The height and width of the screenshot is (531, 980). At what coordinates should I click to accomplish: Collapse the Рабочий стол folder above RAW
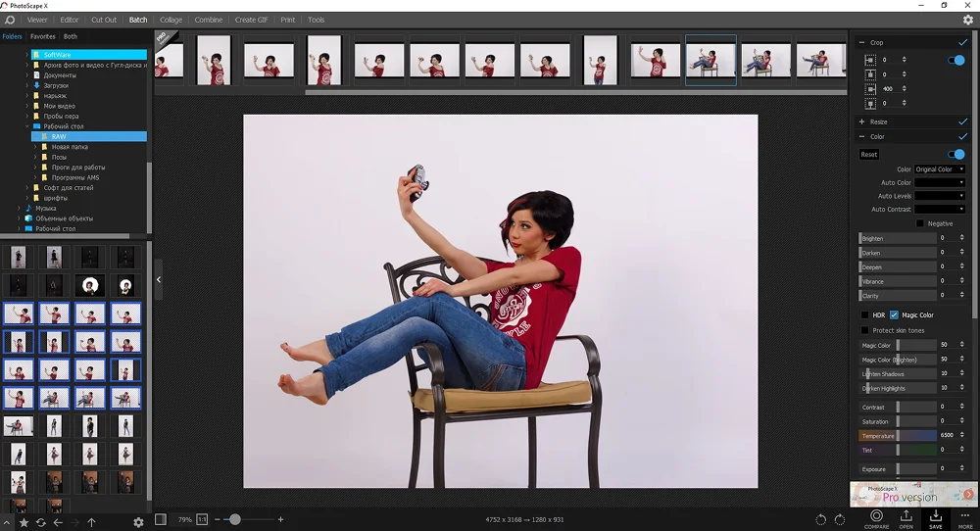[27, 126]
